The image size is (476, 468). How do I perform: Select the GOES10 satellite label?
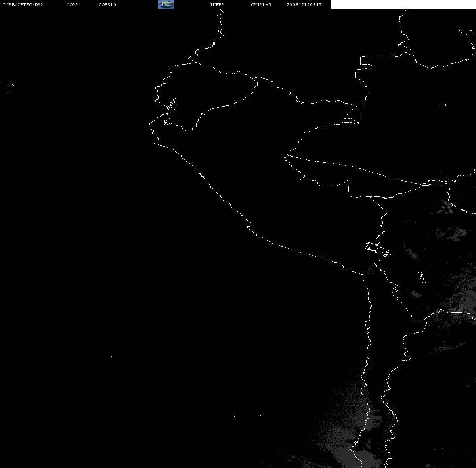pos(107,4)
